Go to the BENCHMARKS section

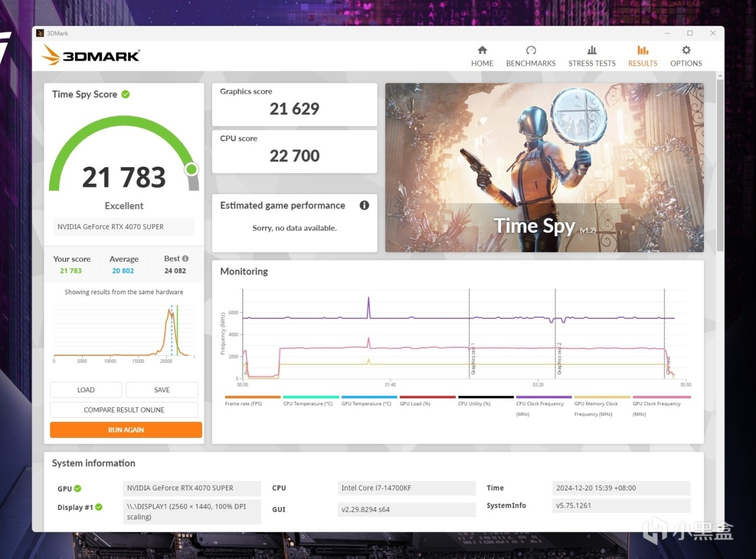point(530,56)
